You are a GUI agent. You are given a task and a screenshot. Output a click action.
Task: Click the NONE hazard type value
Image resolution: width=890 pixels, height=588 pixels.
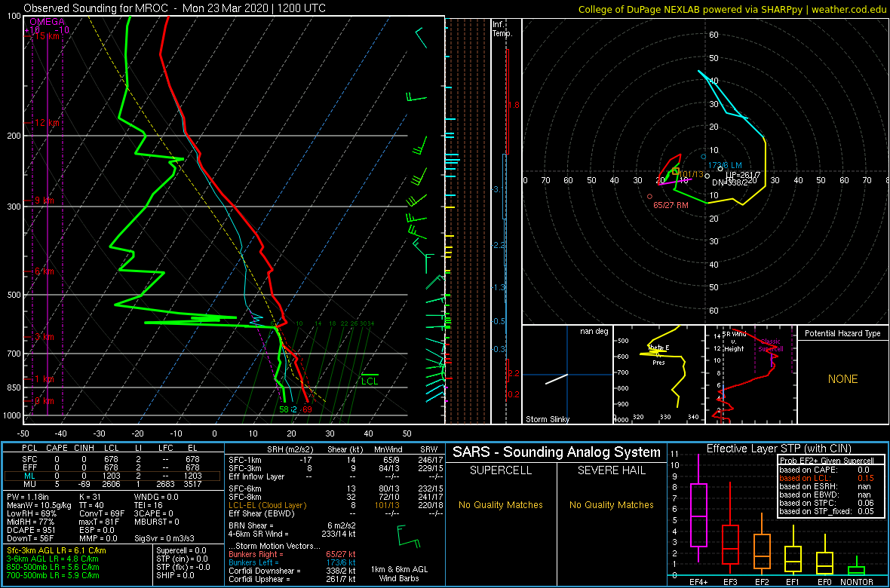tap(842, 379)
